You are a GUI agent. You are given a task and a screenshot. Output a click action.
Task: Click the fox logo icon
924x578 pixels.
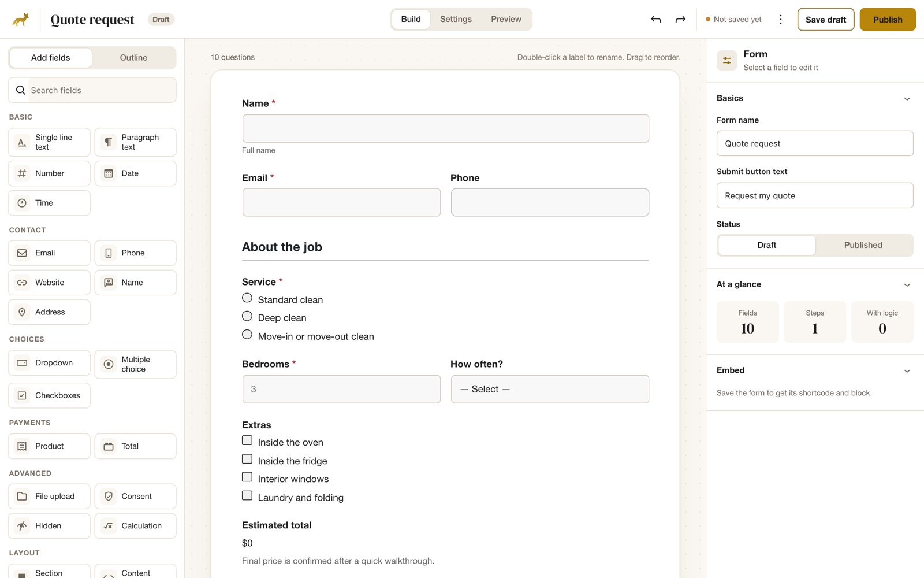(x=21, y=20)
